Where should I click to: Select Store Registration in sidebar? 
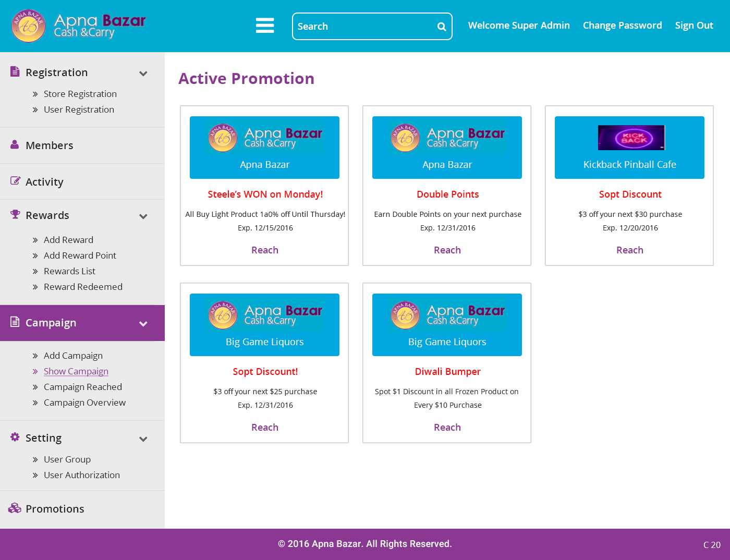pos(80,94)
